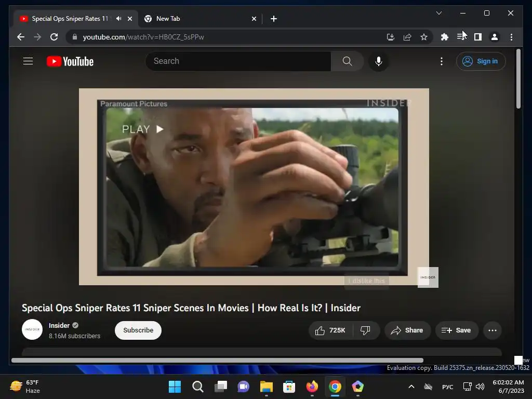532x399 pixels.
Task: Play the sniper video in player
Action: pos(254,187)
